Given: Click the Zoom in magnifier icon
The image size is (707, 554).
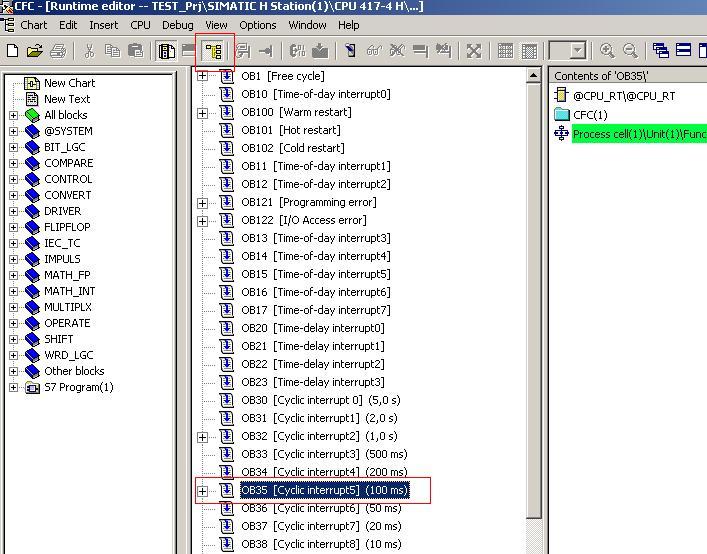Looking at the screenshot, I should pyautogui.click(x=607, y=50).
